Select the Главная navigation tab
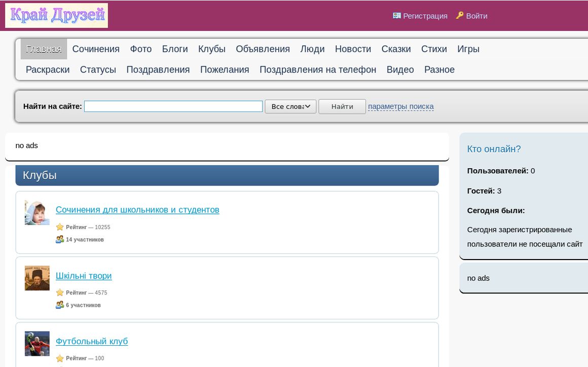This screenshot has height=367, width=588. [x=44, y=49]
